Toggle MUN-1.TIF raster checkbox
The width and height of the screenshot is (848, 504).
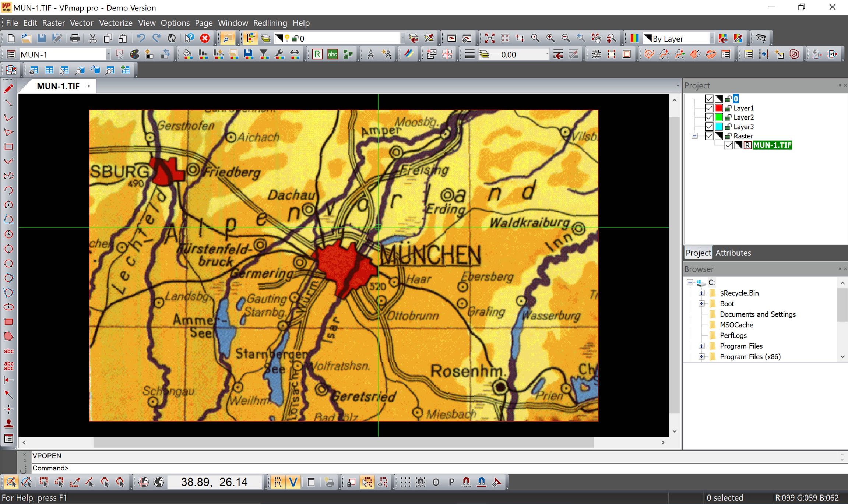pos(729,145)
